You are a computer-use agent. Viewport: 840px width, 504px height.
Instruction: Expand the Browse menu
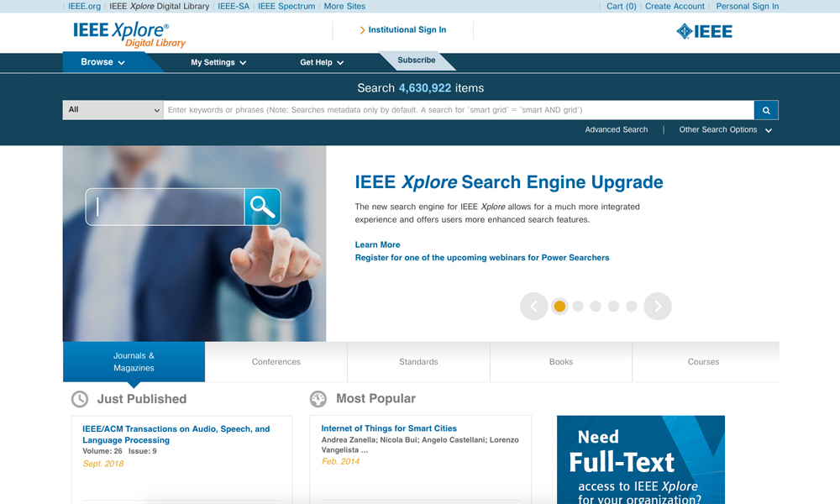point(102,62)
